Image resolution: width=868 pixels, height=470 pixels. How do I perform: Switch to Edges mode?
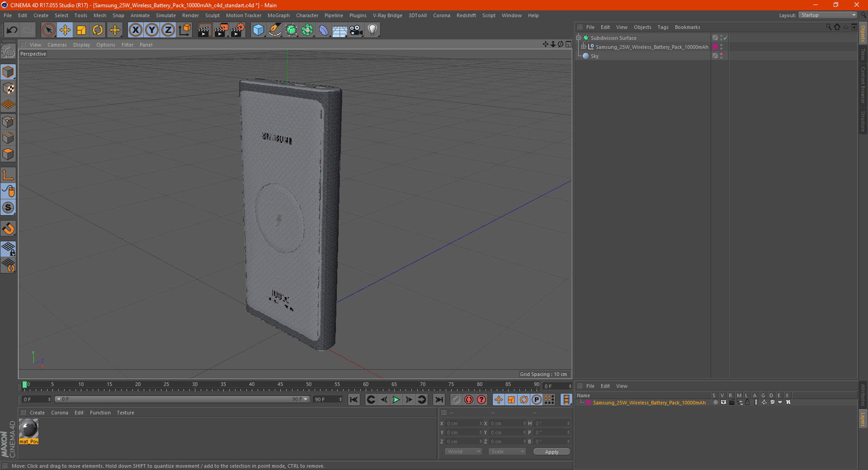[x=8, y=138]
